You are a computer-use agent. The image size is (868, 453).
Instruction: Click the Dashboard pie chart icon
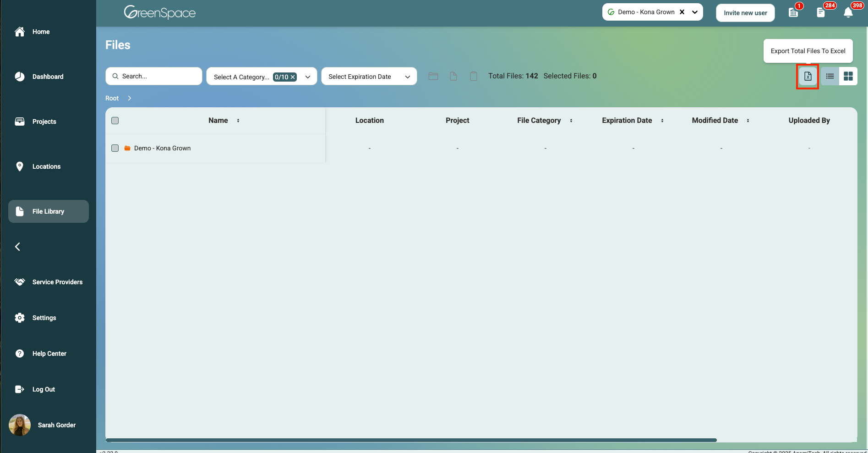coord(20,77)
